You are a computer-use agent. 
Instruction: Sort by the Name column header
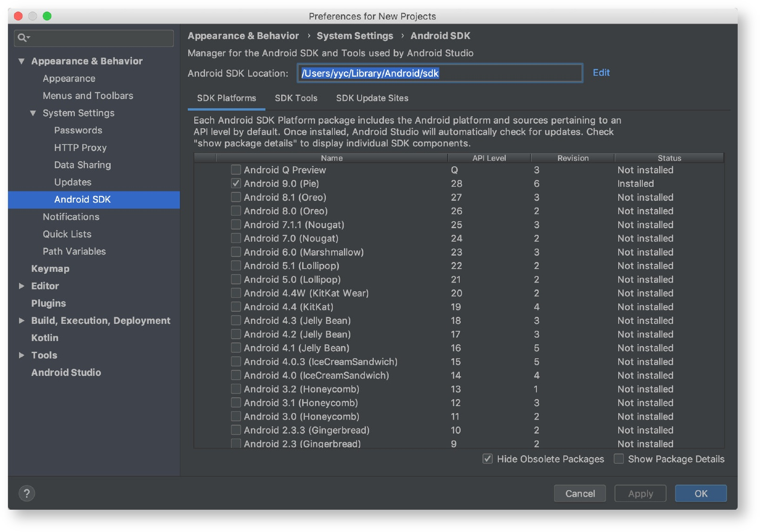click(x=332, y=158)
